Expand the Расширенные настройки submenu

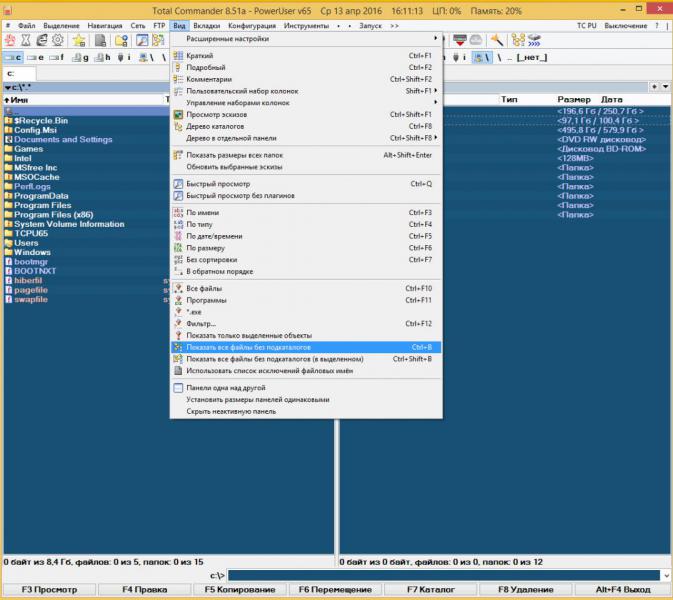coord(306,39)
